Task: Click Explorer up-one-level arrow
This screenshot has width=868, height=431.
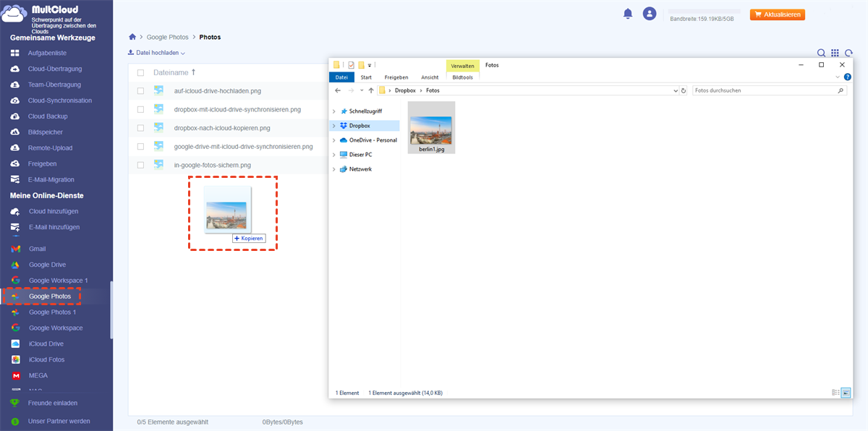Action: pos(371,90)
